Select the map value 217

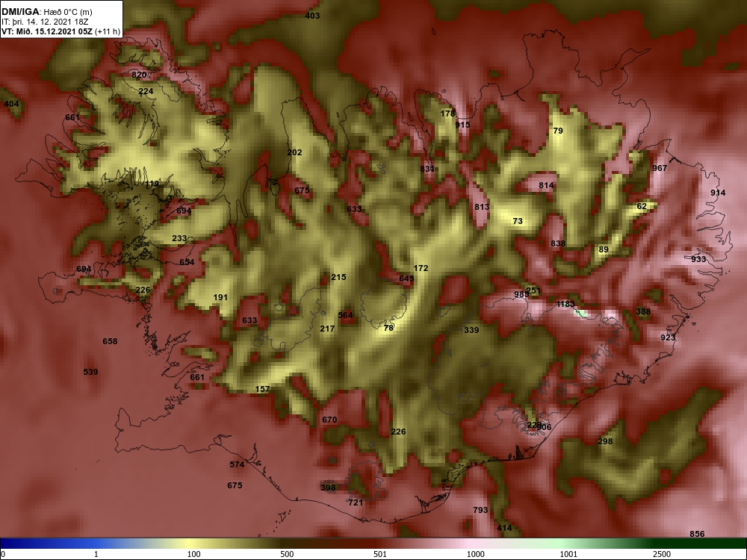(327, 329)
